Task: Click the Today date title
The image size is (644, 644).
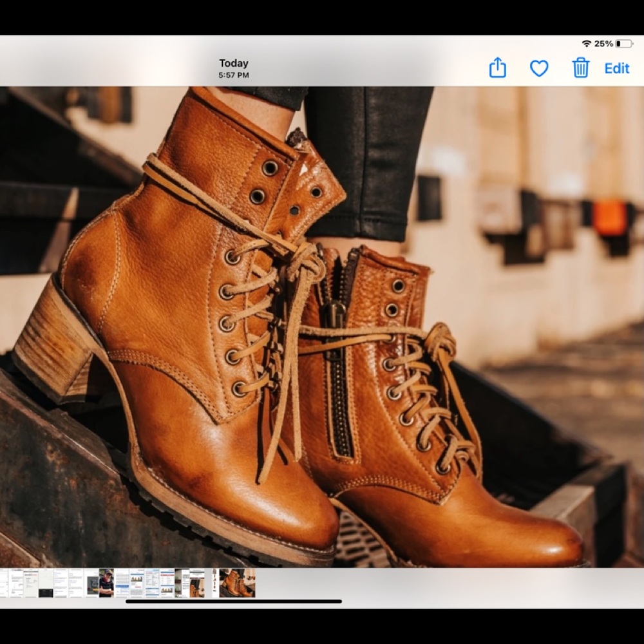Action: (x=234, y=63)
